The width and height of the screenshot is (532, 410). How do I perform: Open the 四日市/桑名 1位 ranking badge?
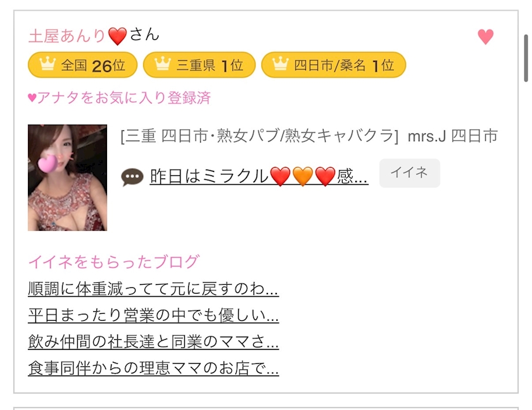(x=334, y=65)
